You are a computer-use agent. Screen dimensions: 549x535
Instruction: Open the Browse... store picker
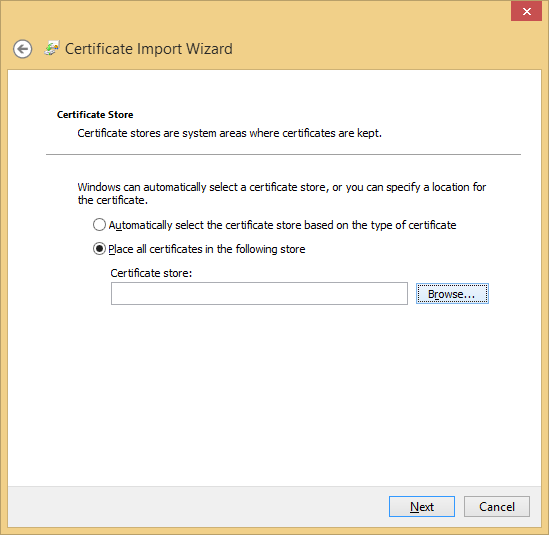click(452, 293)
